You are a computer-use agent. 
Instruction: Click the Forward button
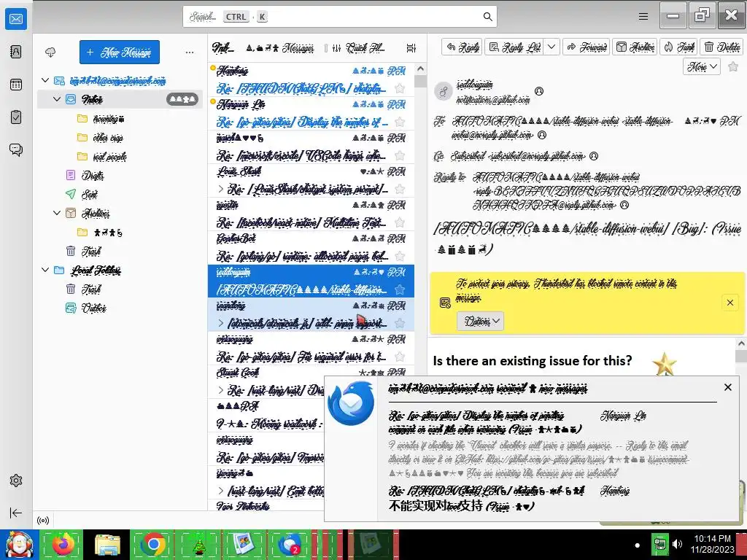[x=587, y=47]
